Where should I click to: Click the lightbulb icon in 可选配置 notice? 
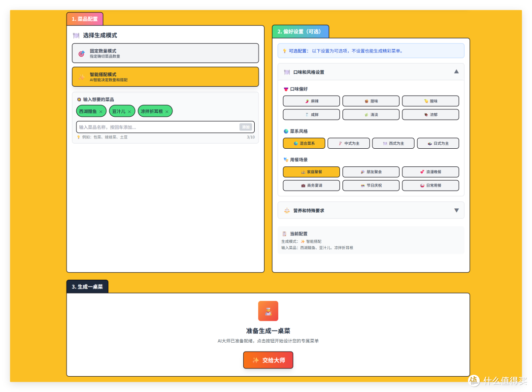click(284, 51)
